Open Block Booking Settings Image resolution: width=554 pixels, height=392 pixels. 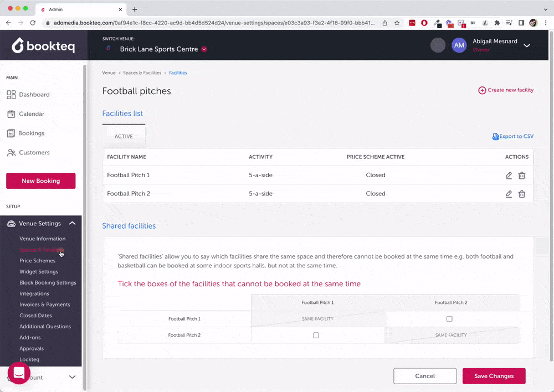point(48,282)
